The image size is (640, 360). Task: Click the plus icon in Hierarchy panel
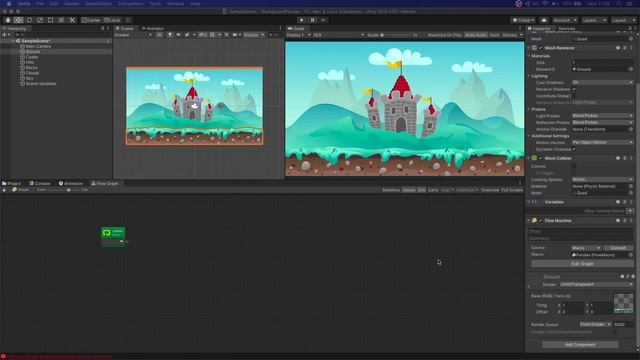coord(4,35)
